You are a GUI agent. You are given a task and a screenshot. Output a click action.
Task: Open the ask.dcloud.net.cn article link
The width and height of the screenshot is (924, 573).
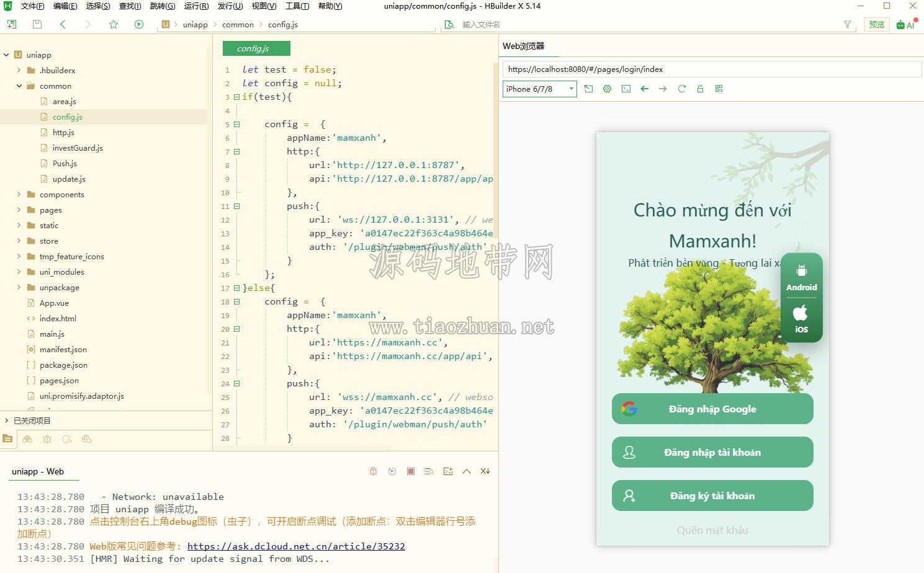(296, 546)
